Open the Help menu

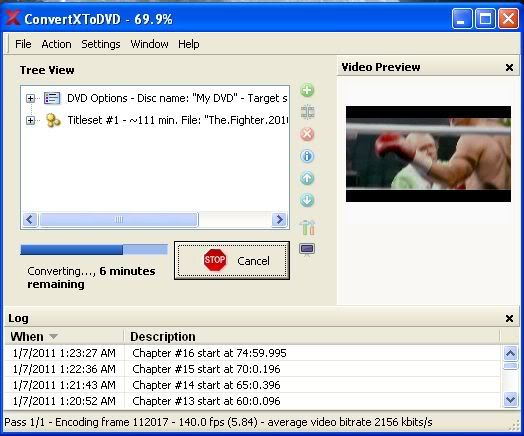coord(188,44)
